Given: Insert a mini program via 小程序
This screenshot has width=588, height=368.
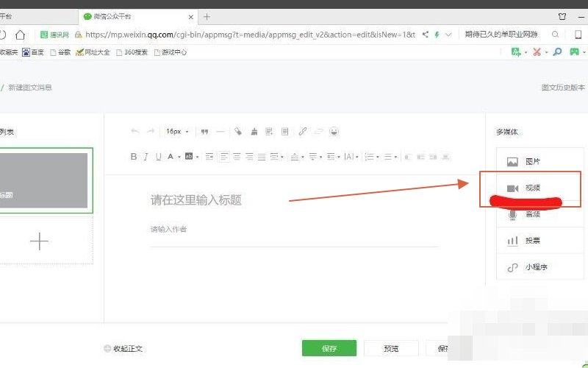Looking at the screenshot, I should [539, 267].
